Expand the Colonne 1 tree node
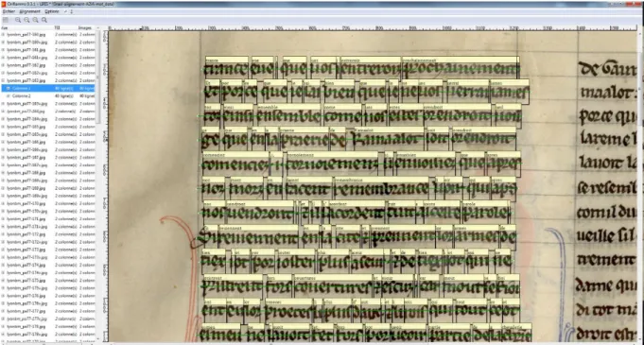Screen dimensions: 644x345 tap(9, 88)
